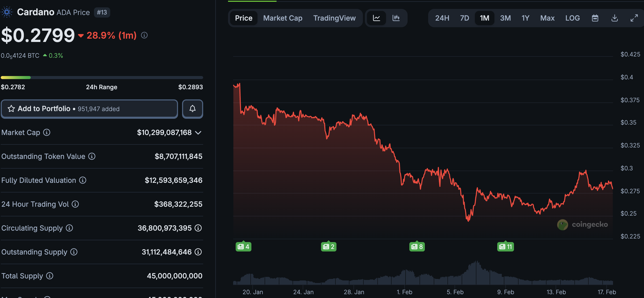644x298 pixels.
Task: Open the calendar date range picker
Action: [595, 18]
